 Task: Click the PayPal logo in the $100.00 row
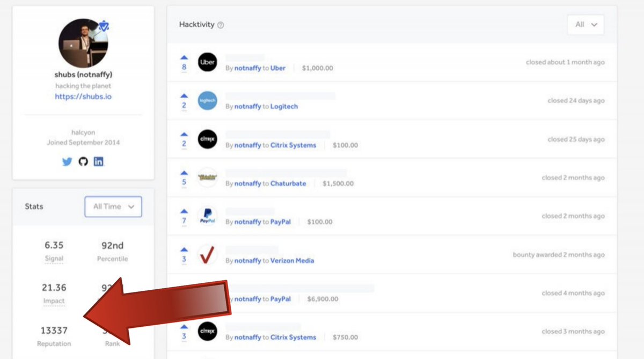(207, 216)
